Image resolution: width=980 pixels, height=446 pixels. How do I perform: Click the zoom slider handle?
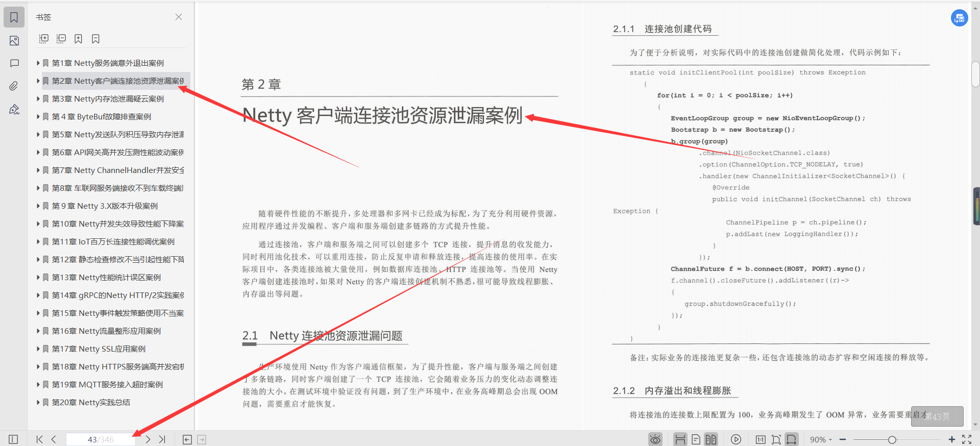click(892, 439)
